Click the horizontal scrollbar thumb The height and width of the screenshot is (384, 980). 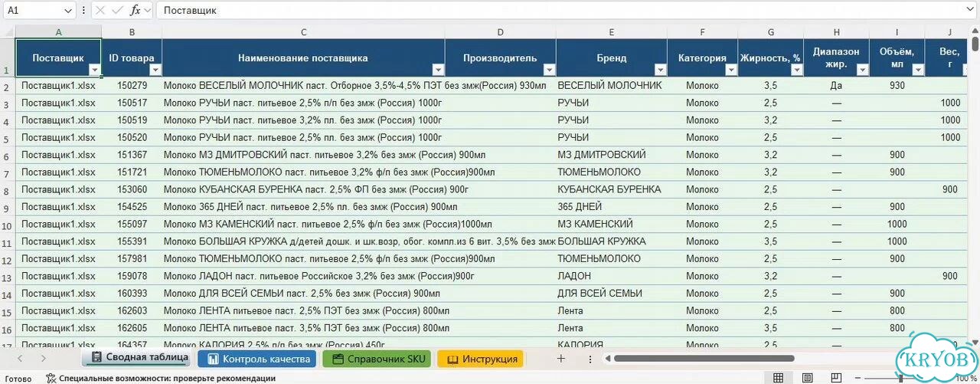(x=704, y=359)
